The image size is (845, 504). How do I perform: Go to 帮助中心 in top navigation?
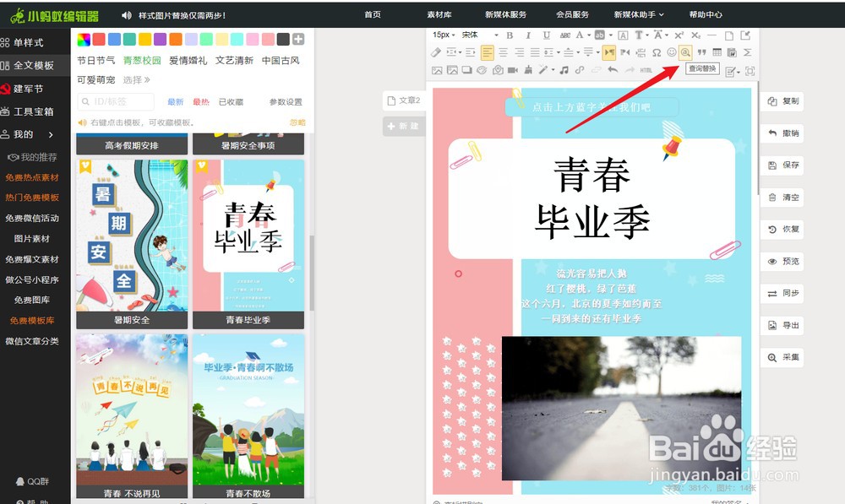pyautogui.click(x=706, y=14)
